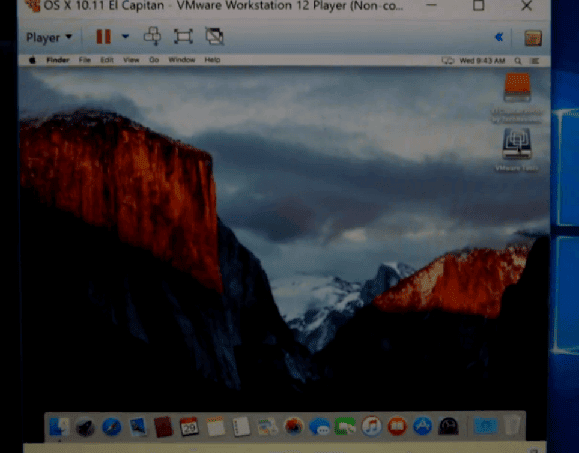Viewport: 579px width, 453px height.
Task: Open Photos from the dock
Action: pos(294,427)
